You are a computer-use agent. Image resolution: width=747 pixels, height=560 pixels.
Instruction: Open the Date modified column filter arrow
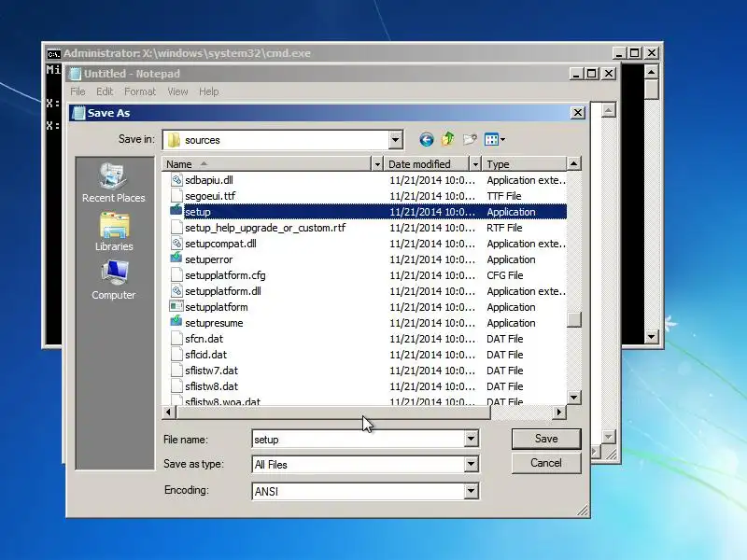point(475,164)
